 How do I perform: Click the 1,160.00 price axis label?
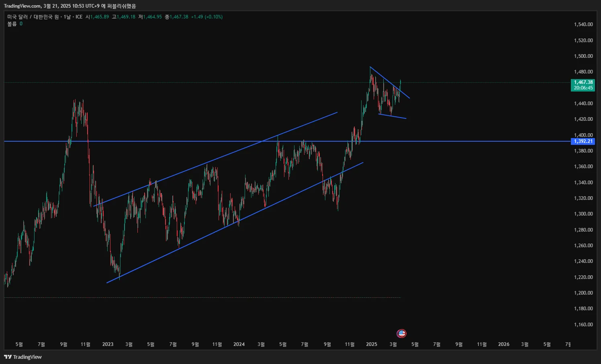pyautogui.click(x=583, y=325)
